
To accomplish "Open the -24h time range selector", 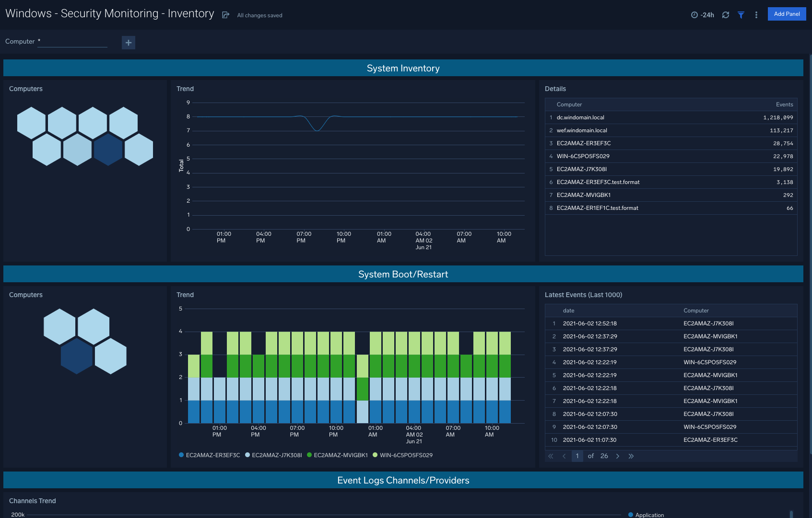I will [706, 15].
